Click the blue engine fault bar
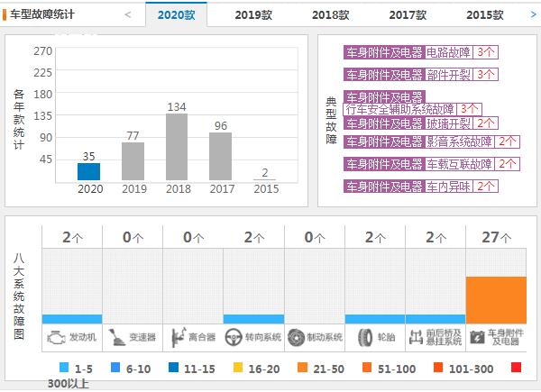 72,319
